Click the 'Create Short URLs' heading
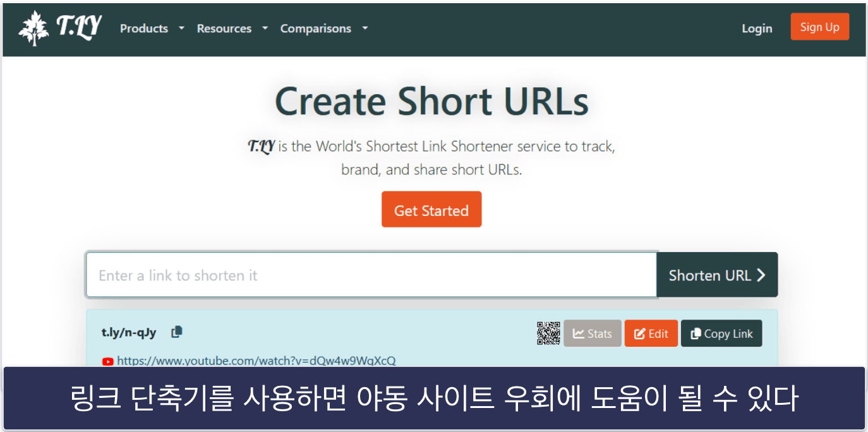868x432 pixels. pos(432,100)
